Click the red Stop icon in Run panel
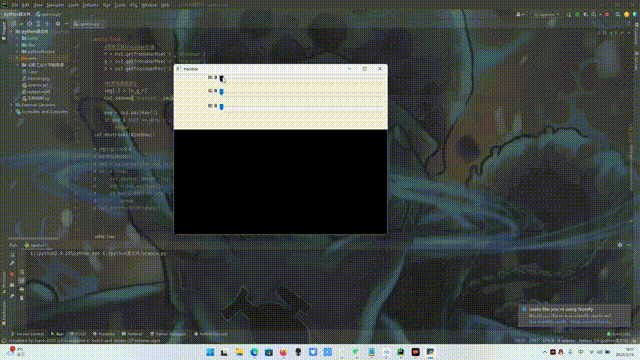This screenshot has width=640, height=360. (12, 274)
